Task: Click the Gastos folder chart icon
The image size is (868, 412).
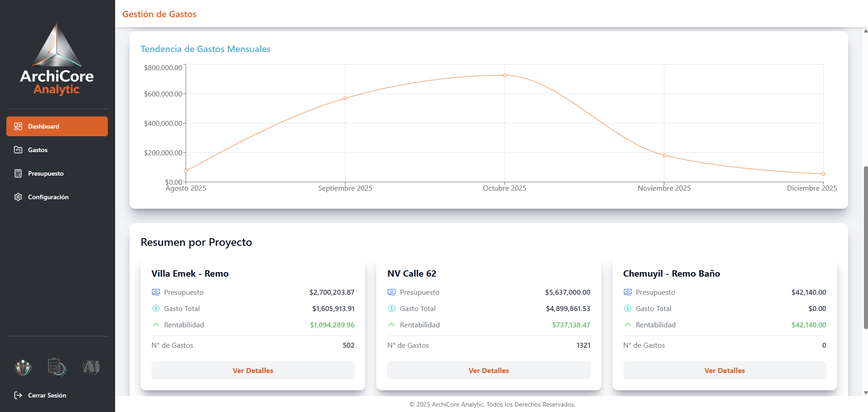Action: pos(18,150)
